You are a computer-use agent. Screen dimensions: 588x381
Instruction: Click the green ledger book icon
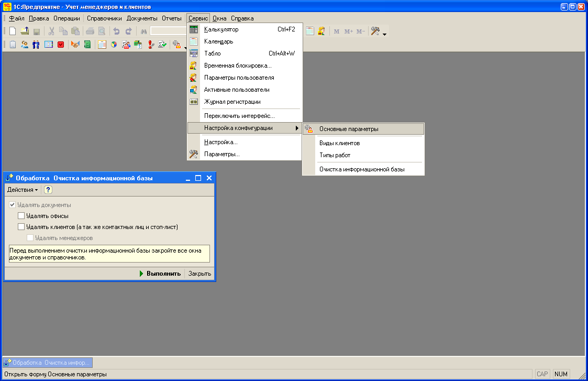[x=87, y=45]
